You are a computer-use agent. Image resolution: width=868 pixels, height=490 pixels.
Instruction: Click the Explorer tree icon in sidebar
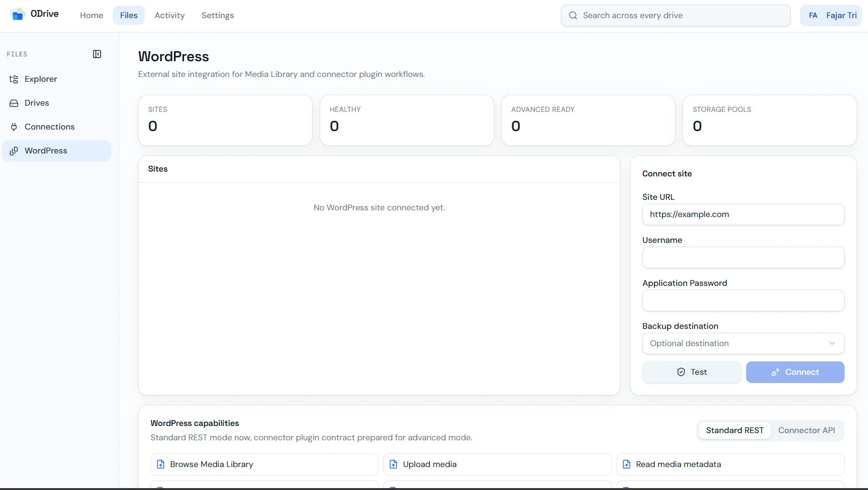(14, 79)
